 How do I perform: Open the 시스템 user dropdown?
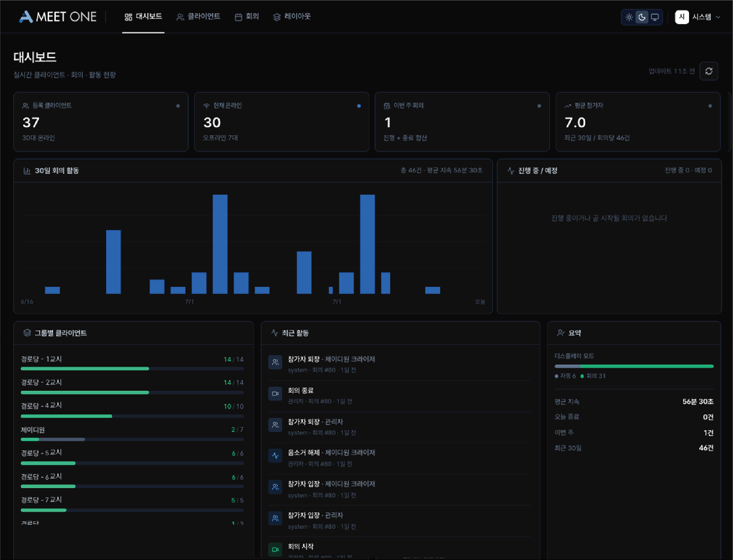[698, 17]
